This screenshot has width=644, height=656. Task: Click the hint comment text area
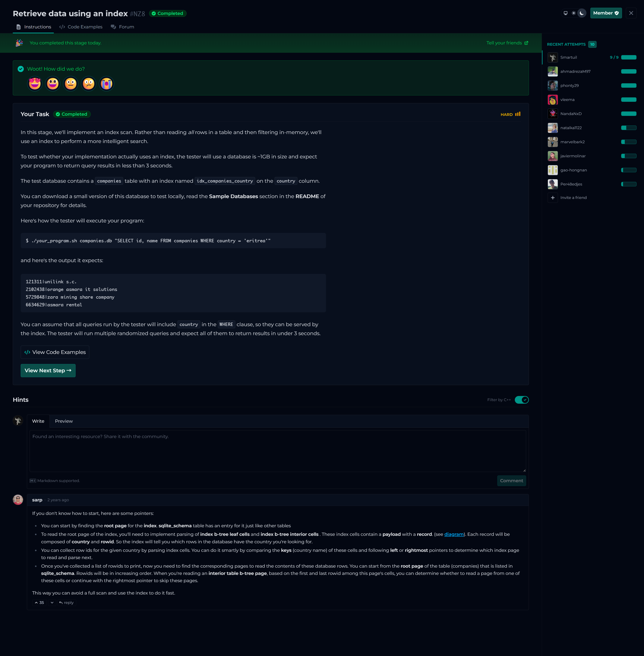click(277, 451)
